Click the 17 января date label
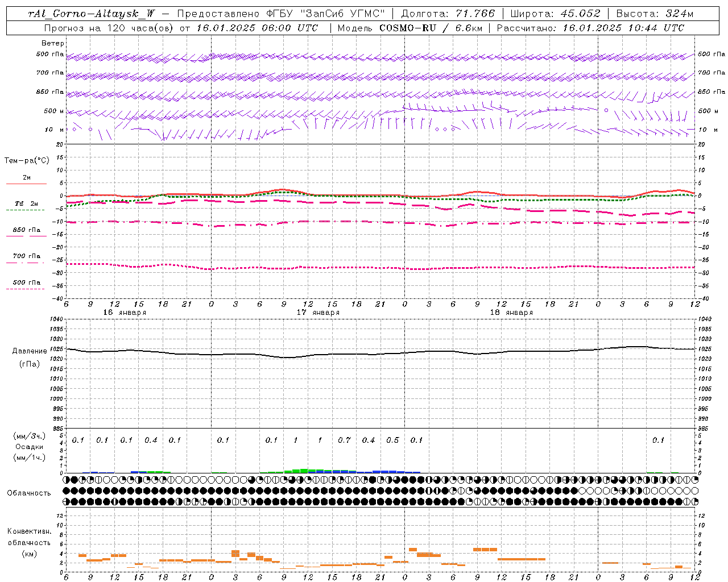Screen dimensions: 728x582 tap(318, 313)
